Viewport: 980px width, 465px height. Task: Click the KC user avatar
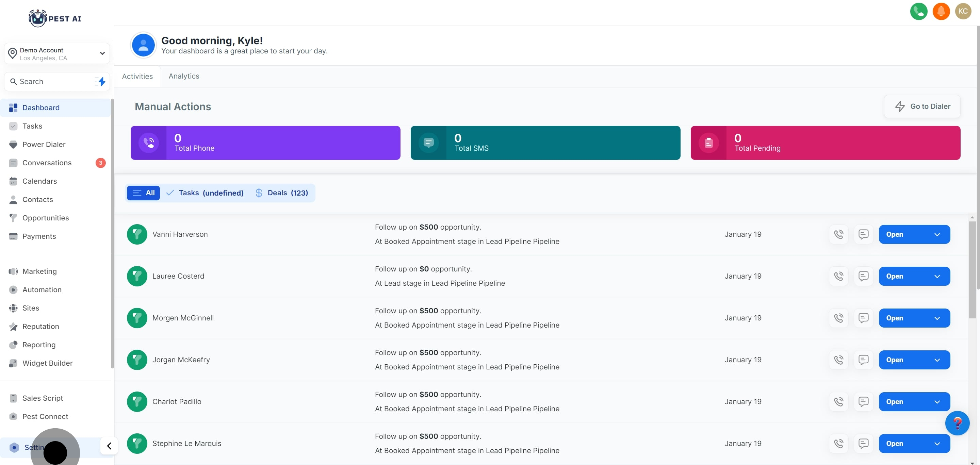963,11
